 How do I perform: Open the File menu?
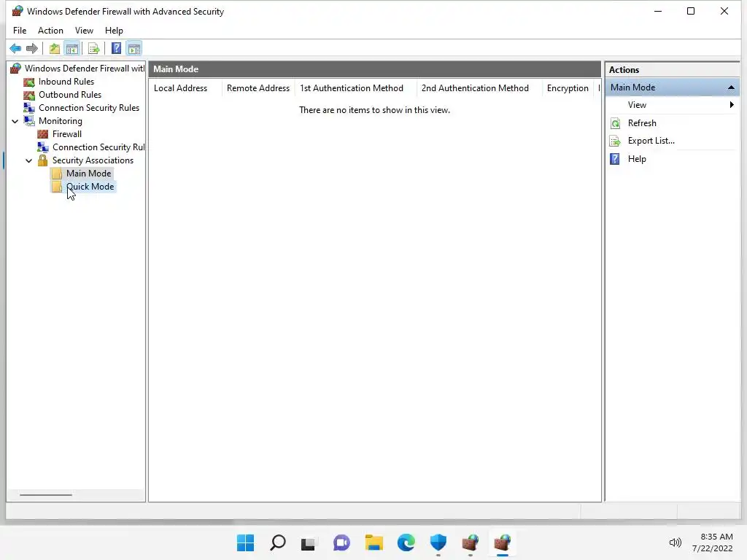pos(20,31)
